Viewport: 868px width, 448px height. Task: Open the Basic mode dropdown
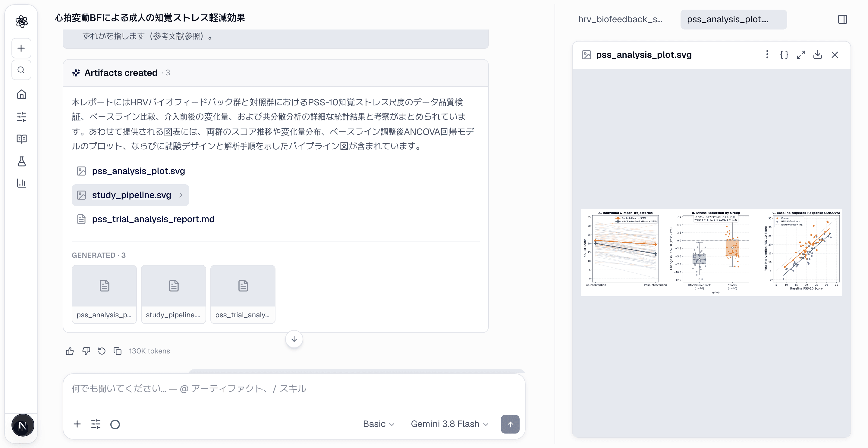379,424
